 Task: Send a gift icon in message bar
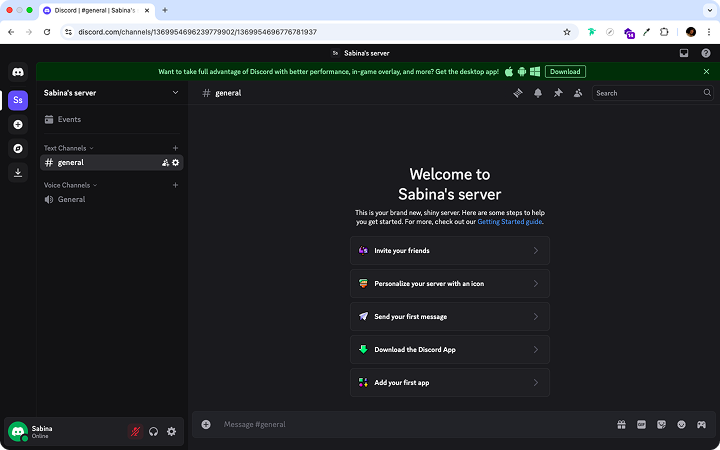point(621,424)
